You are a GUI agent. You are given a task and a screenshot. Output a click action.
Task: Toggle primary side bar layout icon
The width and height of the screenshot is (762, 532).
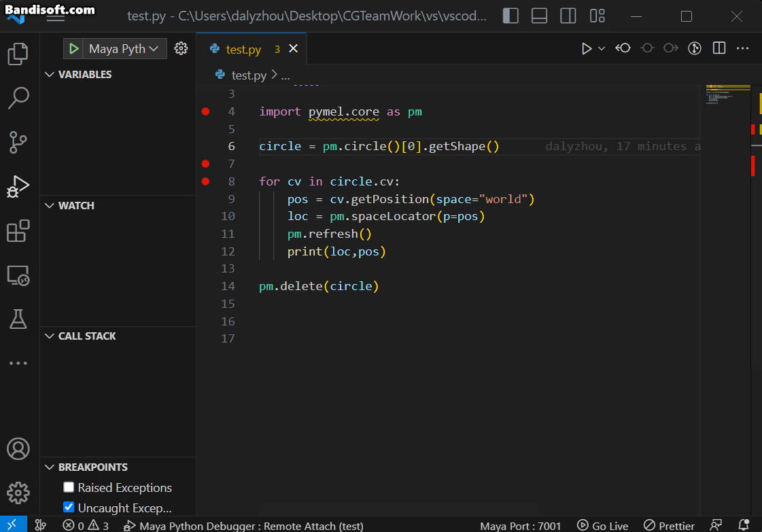(x=510, y=16)
